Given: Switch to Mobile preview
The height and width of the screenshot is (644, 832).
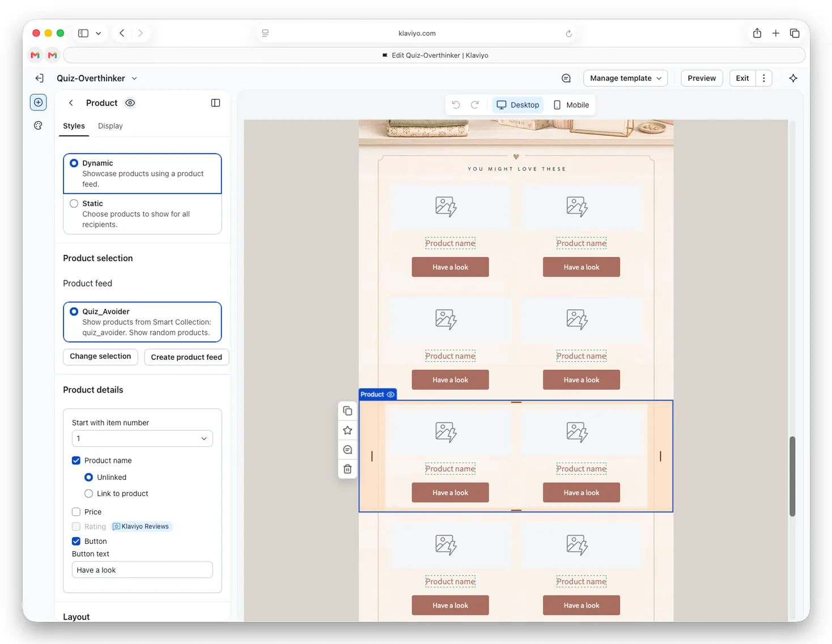Looking at the screenshot, I should 571,105.
